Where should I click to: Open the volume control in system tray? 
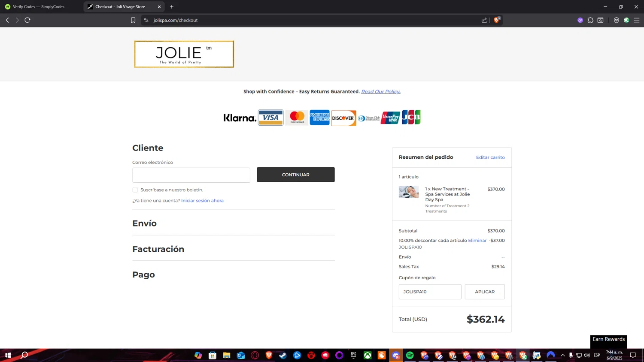click(587, 355)
